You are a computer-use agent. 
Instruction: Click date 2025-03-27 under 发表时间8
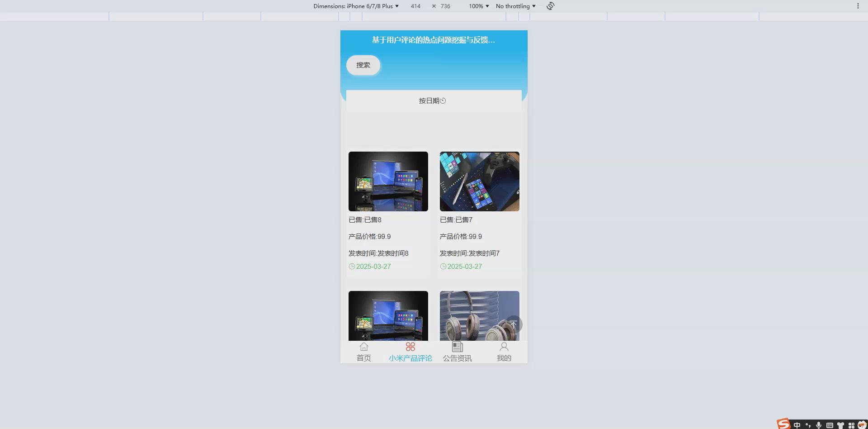coord(373,267)
